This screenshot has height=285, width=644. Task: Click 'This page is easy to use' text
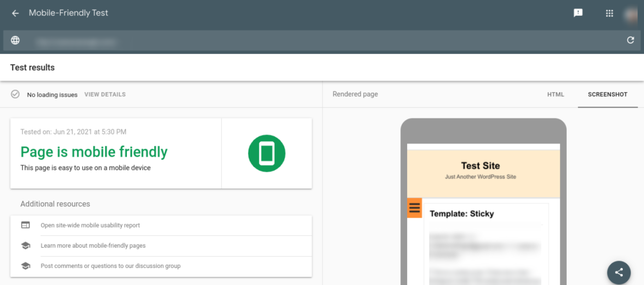point(86,168)
